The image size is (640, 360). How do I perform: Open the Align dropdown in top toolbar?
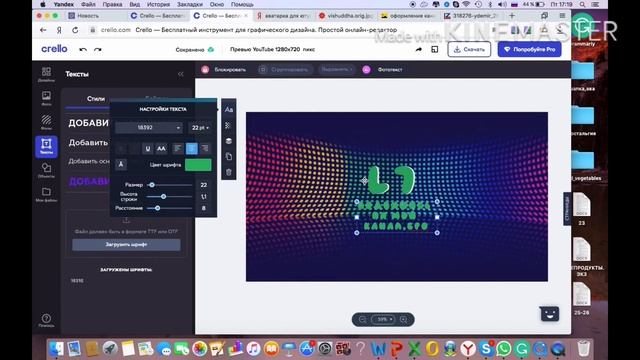point(336,70)
